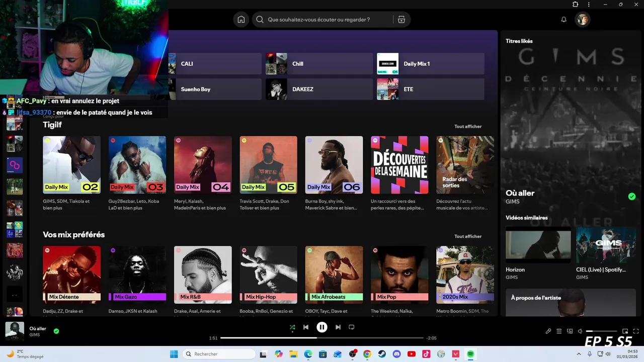Open the DAKEEZ shortcut tile

[319, 89]
